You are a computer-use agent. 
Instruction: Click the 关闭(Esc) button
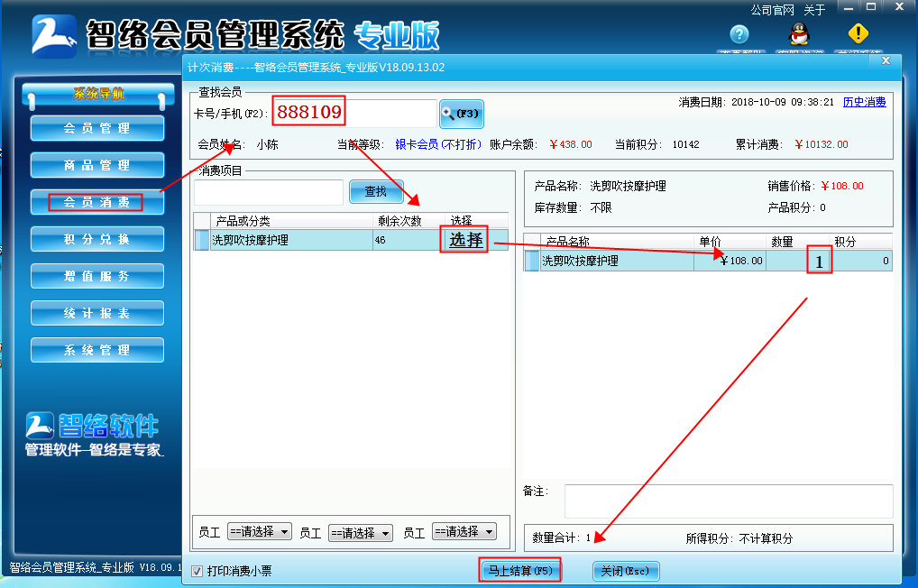[625, 570]
